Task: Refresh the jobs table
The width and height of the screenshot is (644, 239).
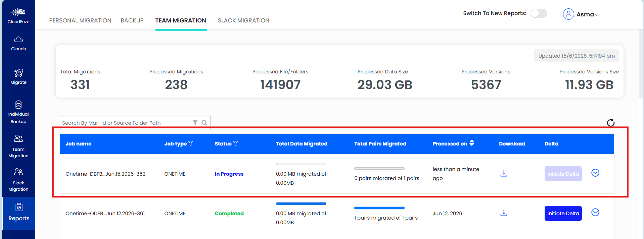Action: (x=610, y=123)
